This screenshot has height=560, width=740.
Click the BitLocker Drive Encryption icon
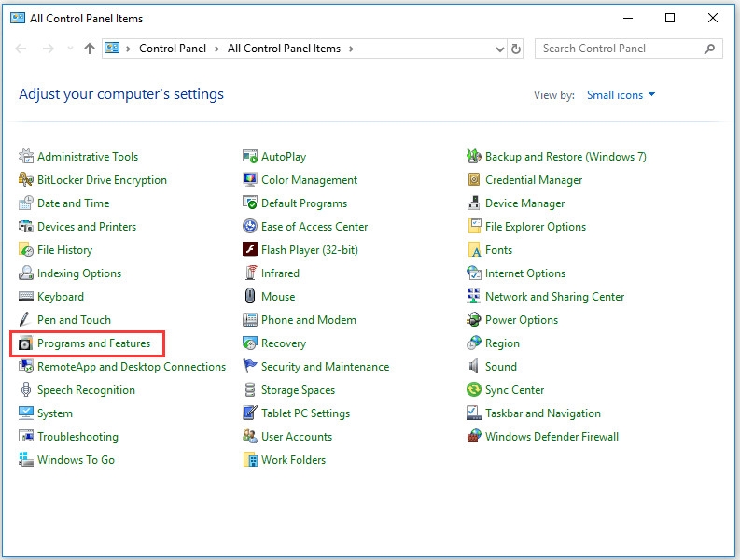26,179
